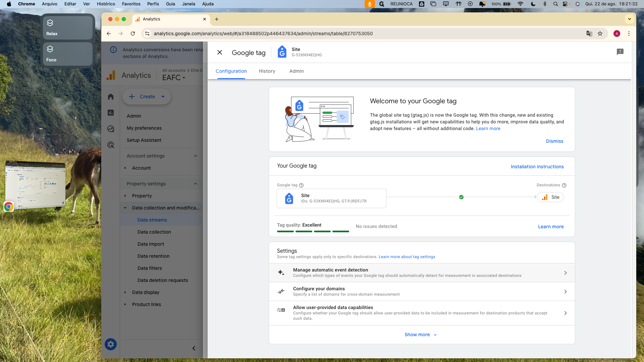The height and width of the screenshot is (362, 644).
Task: Switch to the Admin tab
Action: 297,71
